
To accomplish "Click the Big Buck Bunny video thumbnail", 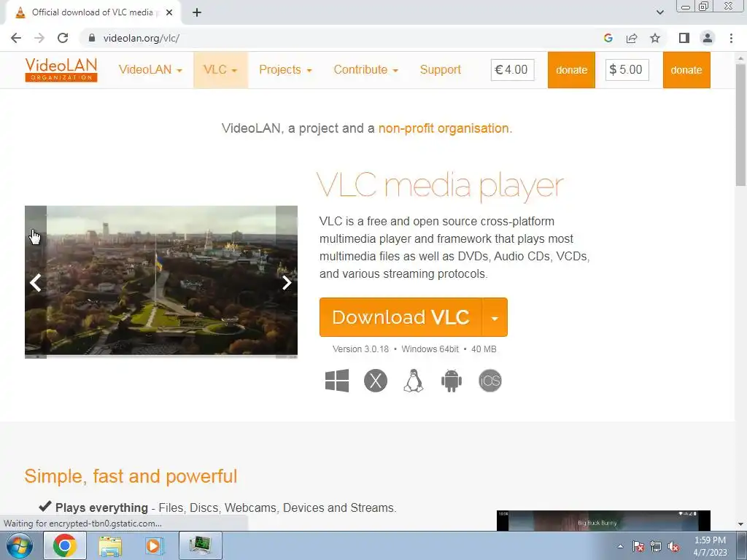I will pyautogui.click(x=603, y=521).
